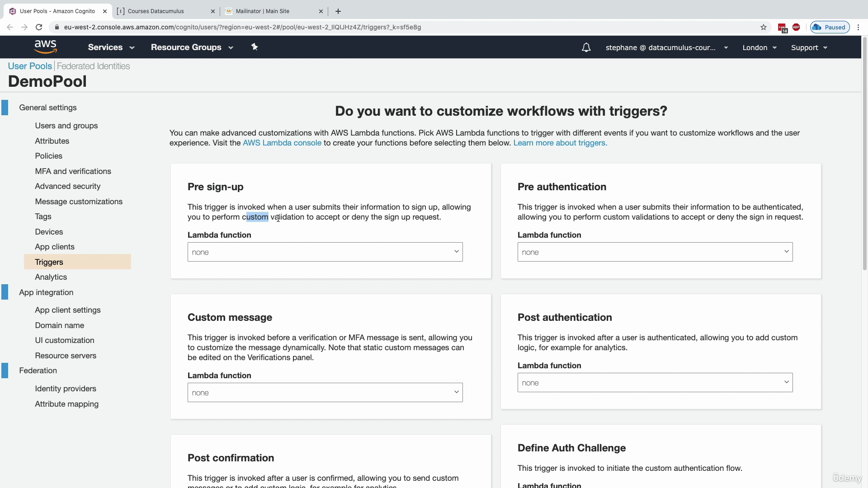
Task: Click the browser address bar URL
Action: pos(242,27)
